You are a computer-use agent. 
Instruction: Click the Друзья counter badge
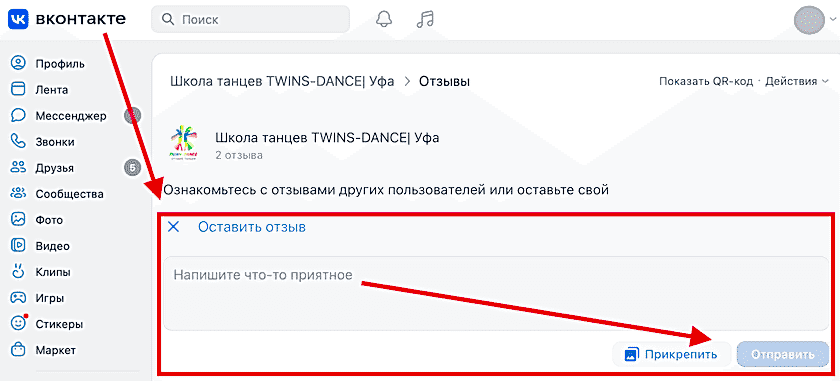coord(132,168)
